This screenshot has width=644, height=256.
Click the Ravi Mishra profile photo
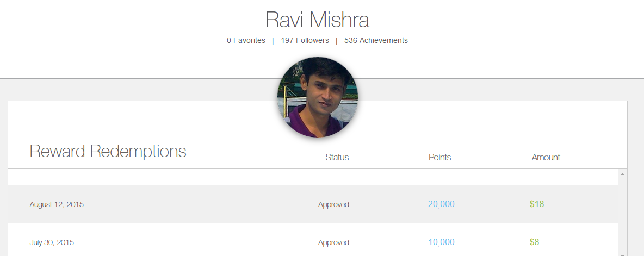[x=318, y=97]
